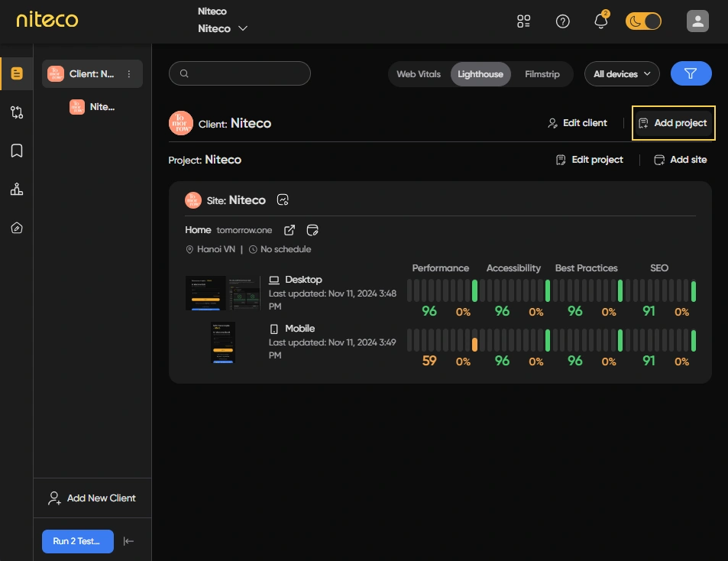Open the bookmark sidebar icon
Image resolution: width=728 pixels, height=561 pixels.
point(17,151)
